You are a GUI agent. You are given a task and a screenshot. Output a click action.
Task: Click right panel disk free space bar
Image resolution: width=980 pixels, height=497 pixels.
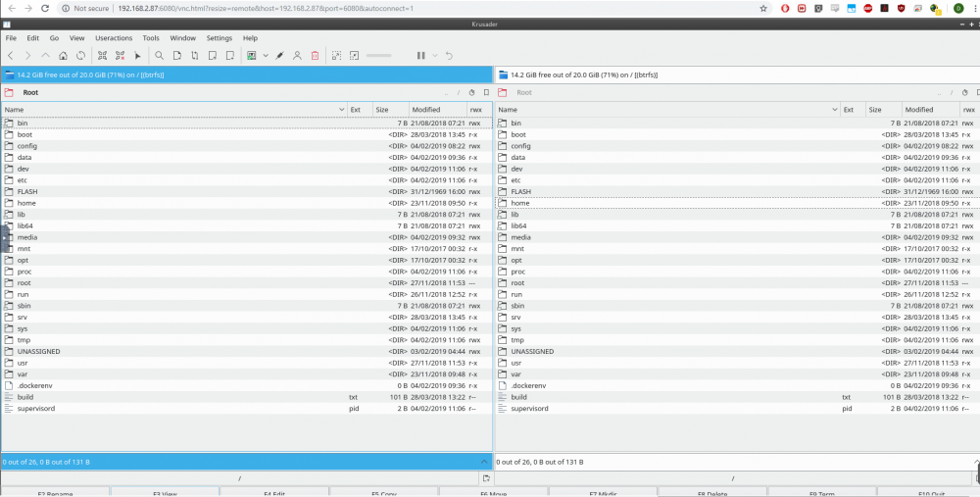738,75
